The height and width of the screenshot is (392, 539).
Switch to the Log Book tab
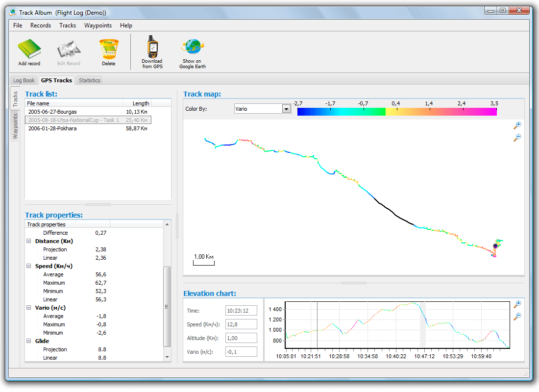click(x=24, y=80)
